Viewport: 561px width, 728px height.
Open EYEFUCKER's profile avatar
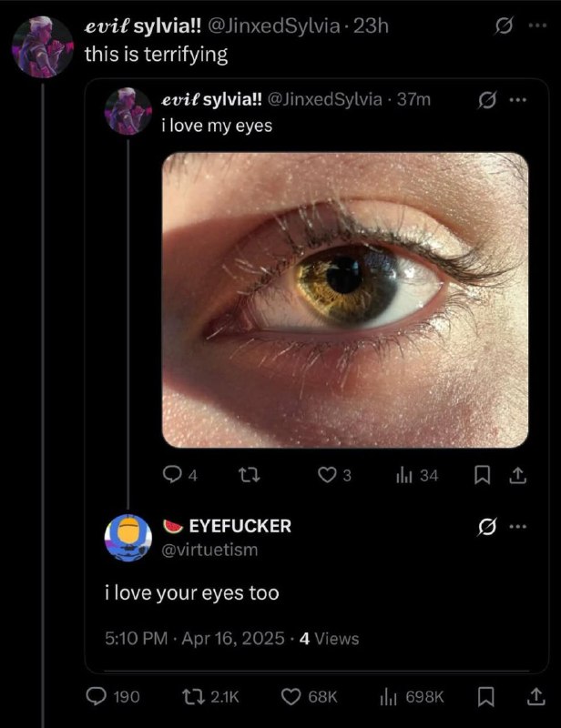pos(128,538)
